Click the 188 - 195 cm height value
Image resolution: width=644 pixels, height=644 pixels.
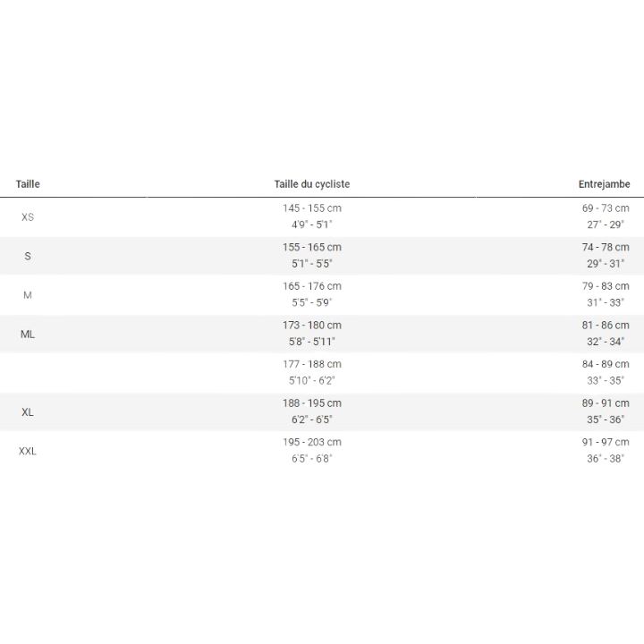[312, 403]
